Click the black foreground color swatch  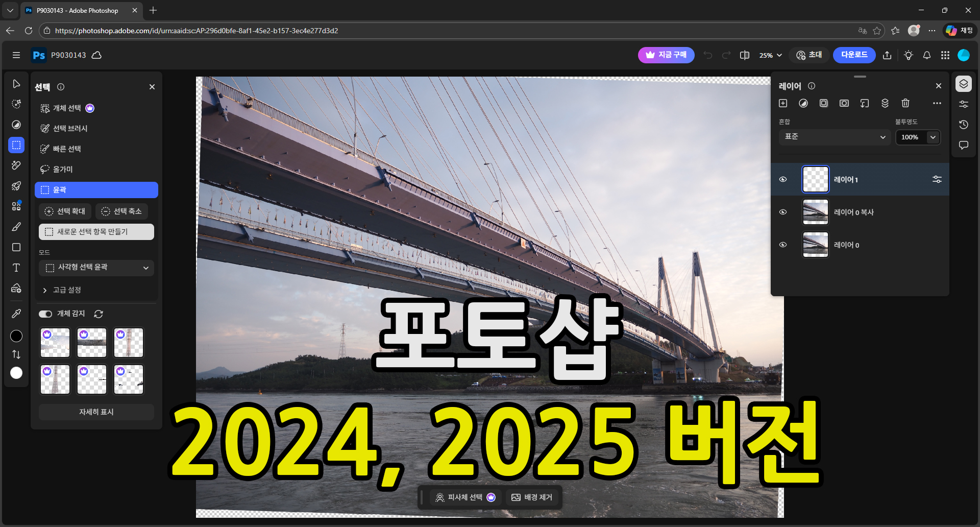[16, 336]
